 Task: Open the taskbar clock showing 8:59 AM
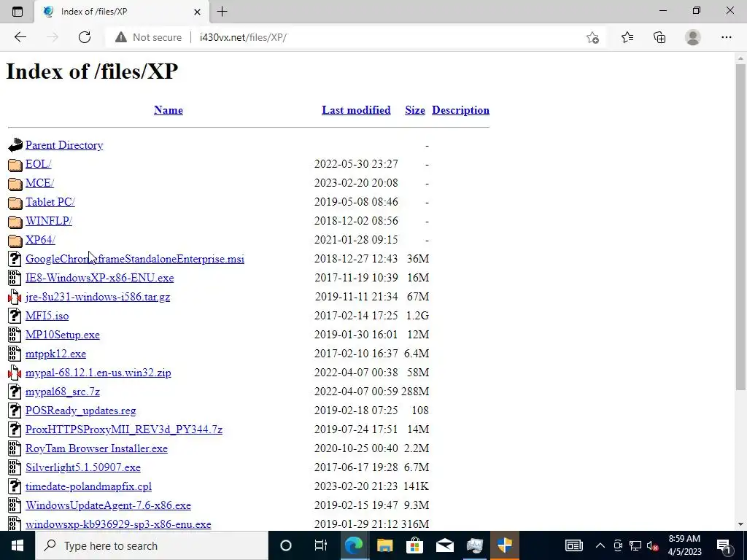tap(684, 545)
